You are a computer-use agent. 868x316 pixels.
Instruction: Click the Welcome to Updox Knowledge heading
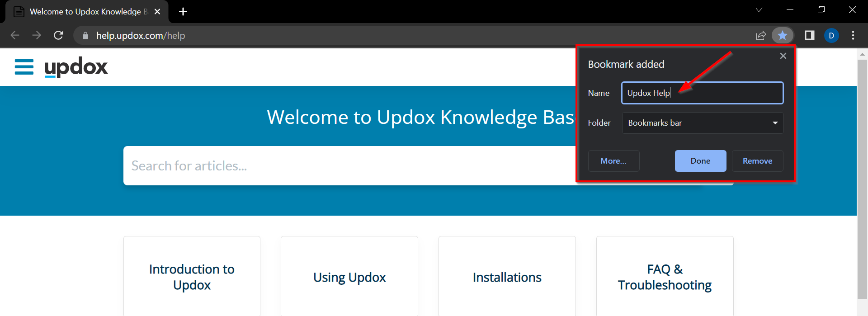[420, 117]
